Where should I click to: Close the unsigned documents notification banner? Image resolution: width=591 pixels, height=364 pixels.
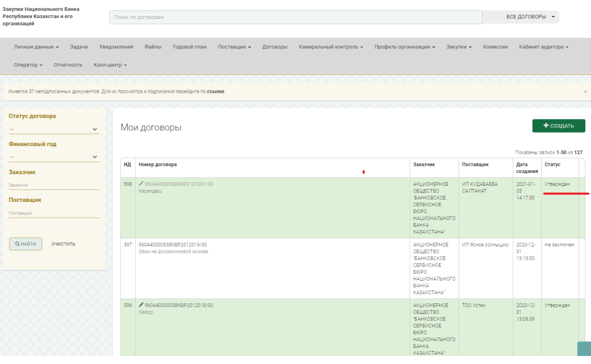585,91
